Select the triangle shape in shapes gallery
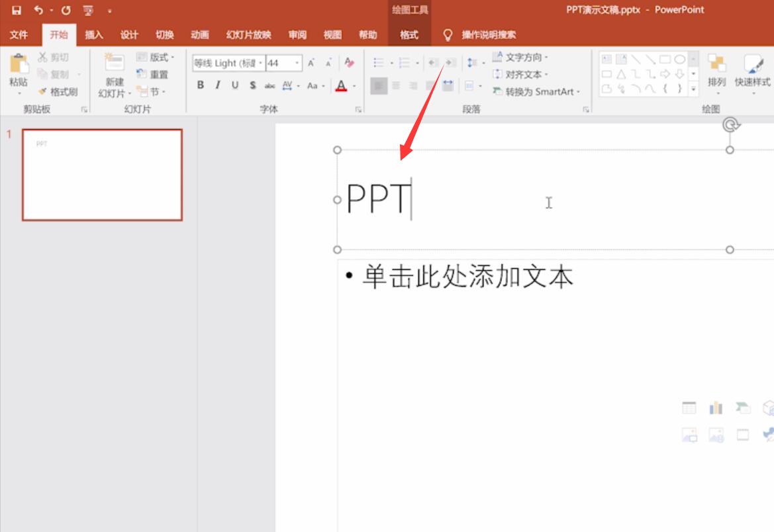This screenshot has height=532, width=774. pyautogui.click(x=622, y=74)
